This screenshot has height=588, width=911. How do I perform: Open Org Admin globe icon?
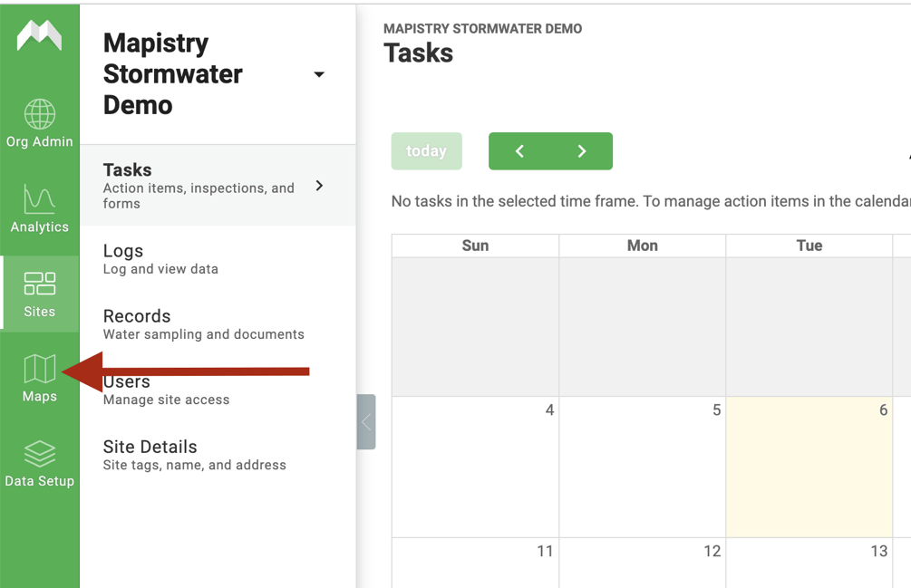pyautogui.click(x=39, y=114)
